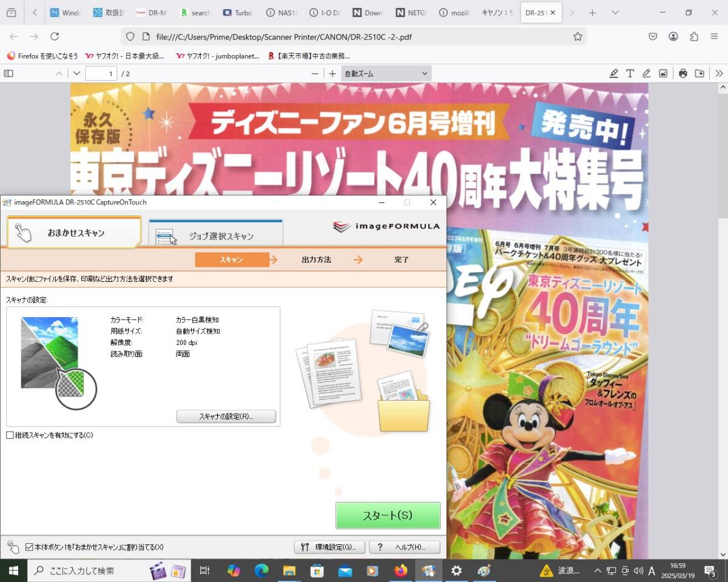Image resolution: width=728 pixels, height=582 pixels.
Task: Go to next PDF page arrow
Action: pos(76,73)
